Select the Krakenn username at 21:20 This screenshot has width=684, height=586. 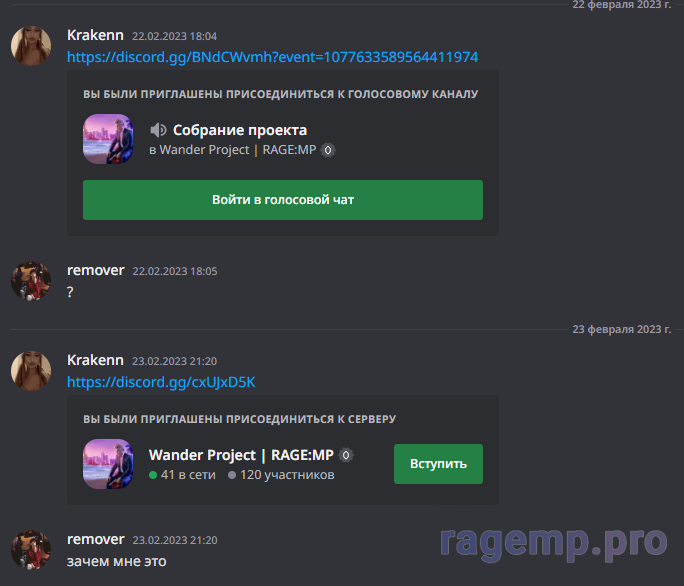(95, 360)
